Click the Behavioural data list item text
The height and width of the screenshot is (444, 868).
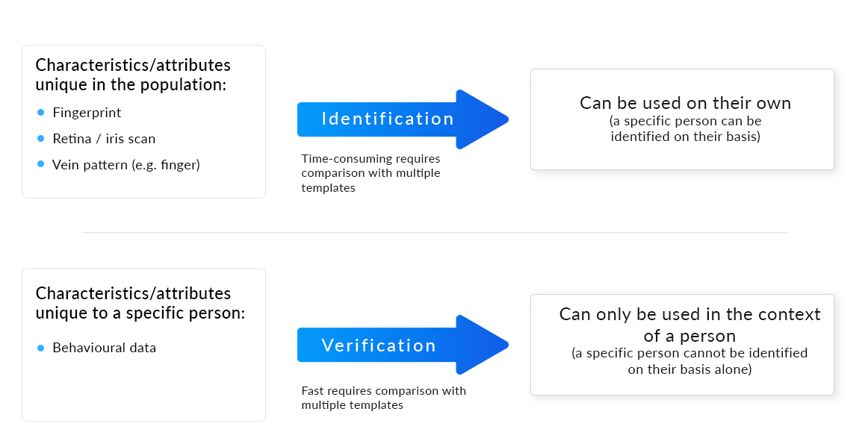tap(105, 348)
